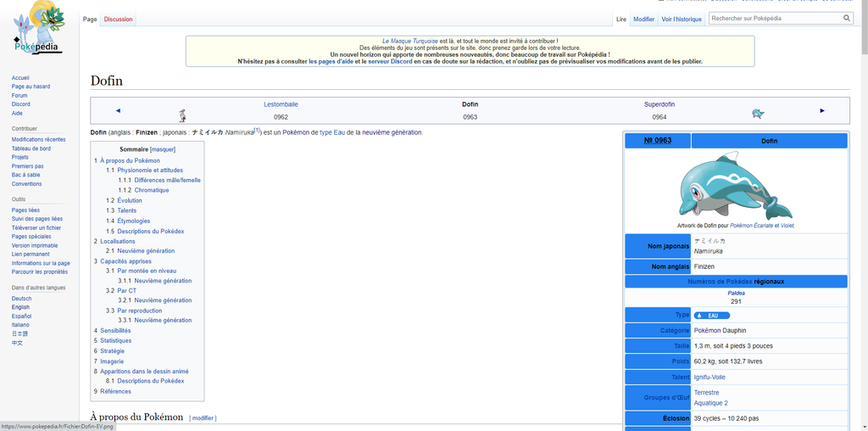Open the Dofin artwork image

pyautogui.click(x=736, y=186)
